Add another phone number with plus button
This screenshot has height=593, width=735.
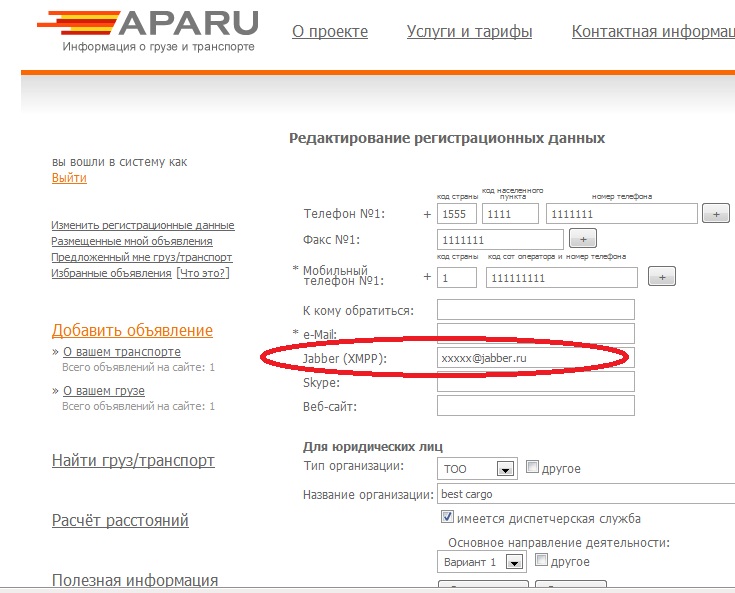(x=716, y=214)
